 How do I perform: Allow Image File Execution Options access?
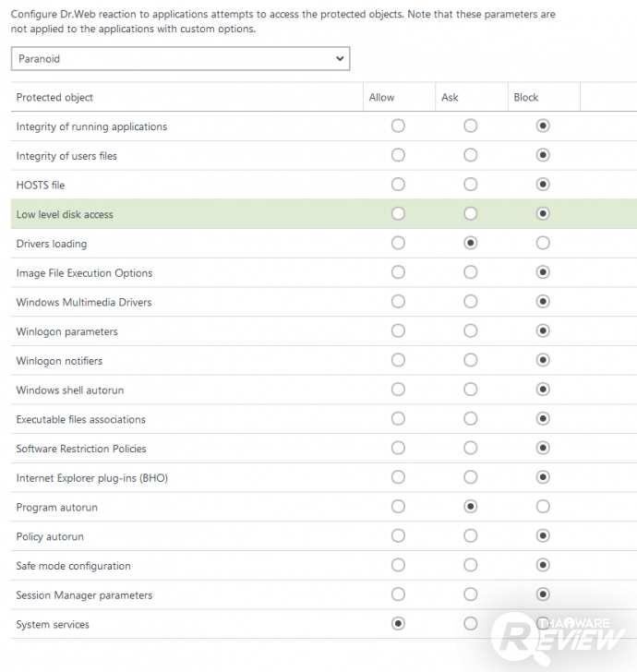coord(398,273)
